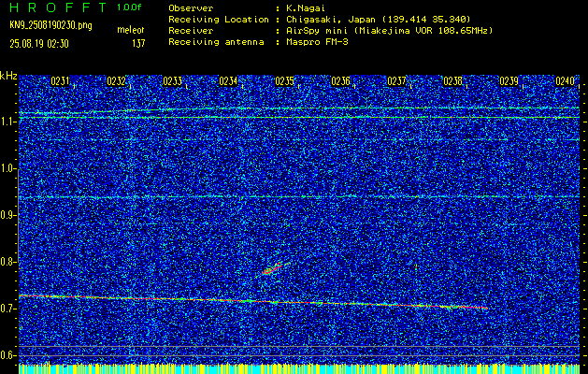Screen dimensions: 588x374
Task: Click the 0.7 frequency axis label
Action: [8, 309]
